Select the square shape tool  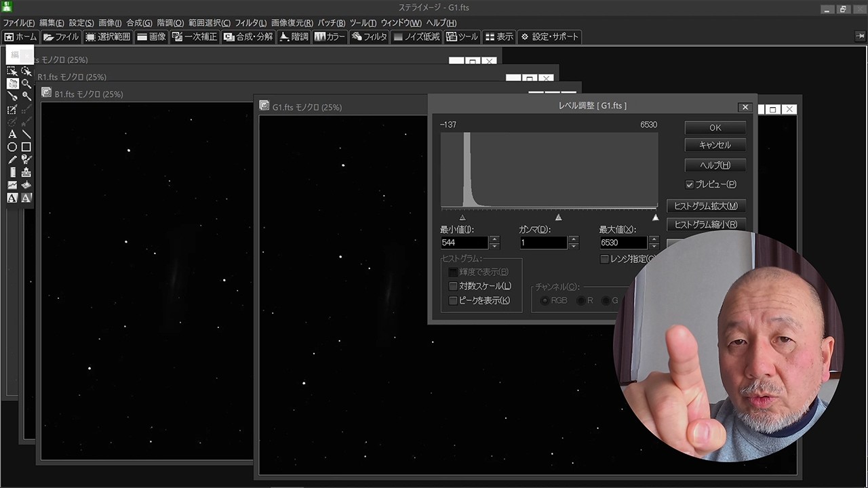[26, 147]
